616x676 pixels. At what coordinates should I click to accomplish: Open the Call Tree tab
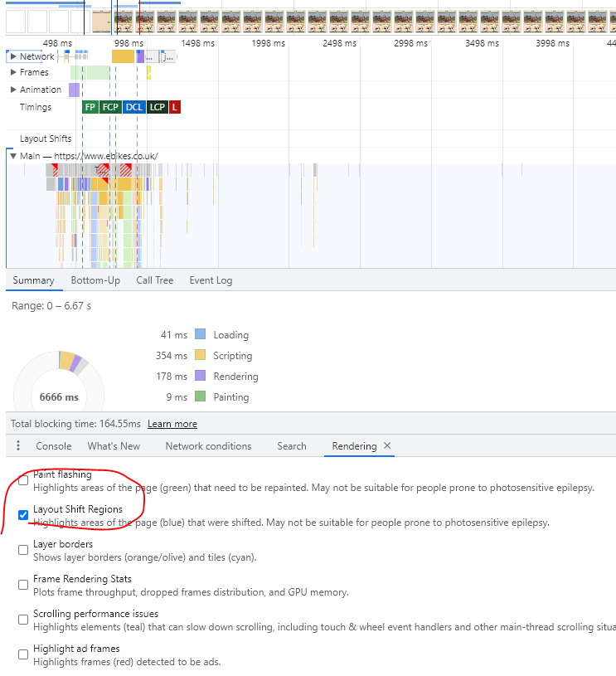(x=155, y=280)
